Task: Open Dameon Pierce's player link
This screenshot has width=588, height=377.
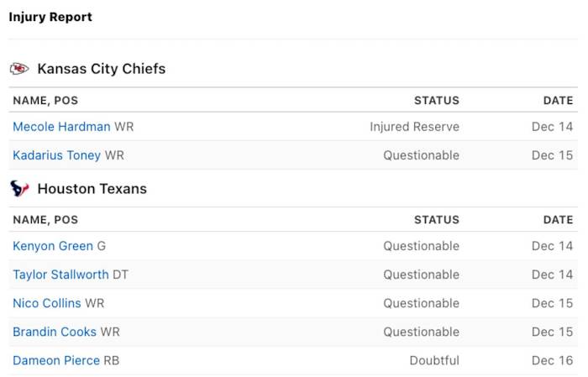Action: pyautogui.click(x=56, y=360)
